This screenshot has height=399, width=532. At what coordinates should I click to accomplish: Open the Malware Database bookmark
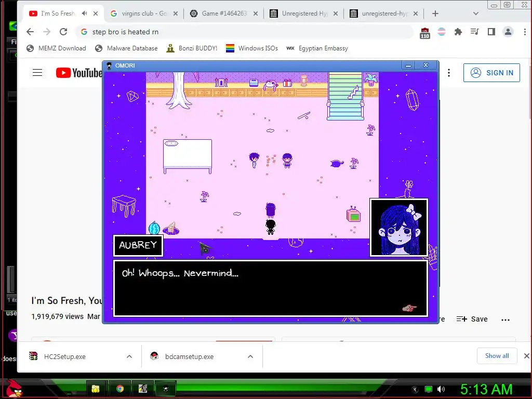[x=127, y=48]
